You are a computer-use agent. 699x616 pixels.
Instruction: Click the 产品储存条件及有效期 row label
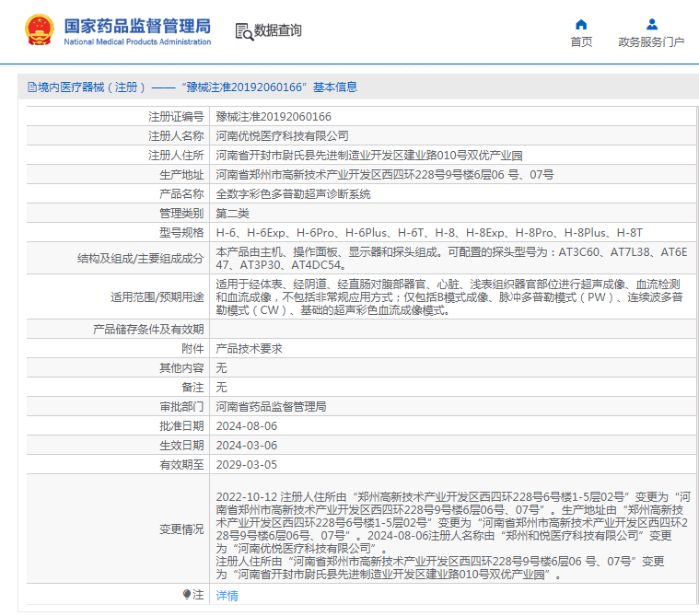tap(148, 330)
